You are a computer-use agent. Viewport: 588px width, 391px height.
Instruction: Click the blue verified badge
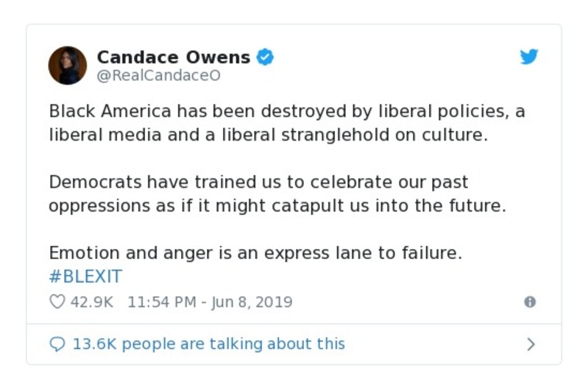265,57
